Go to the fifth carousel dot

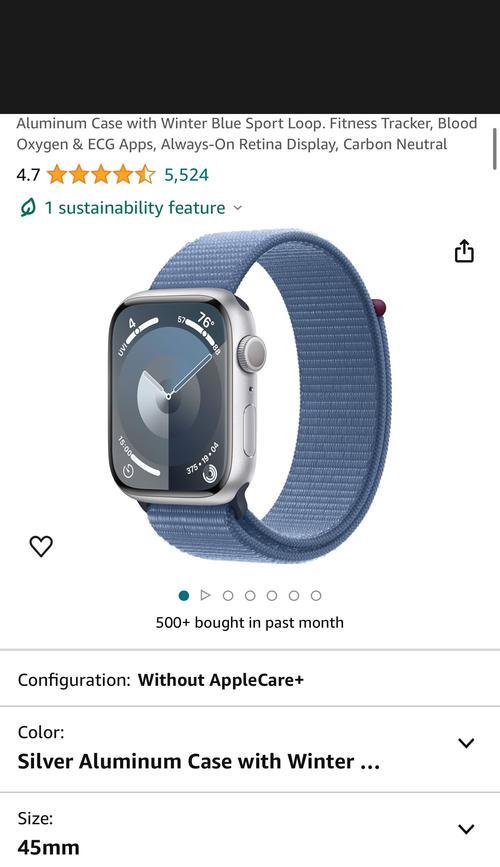click(294, 596)
